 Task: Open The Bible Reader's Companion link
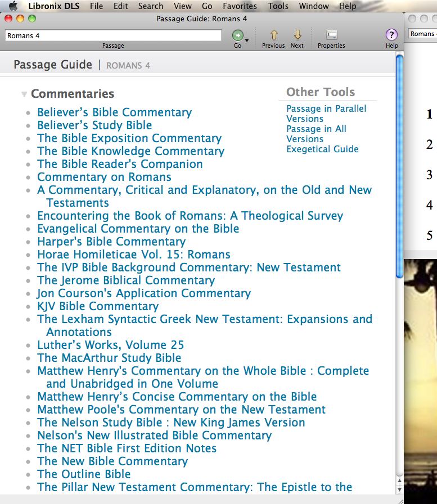point(120,164)
